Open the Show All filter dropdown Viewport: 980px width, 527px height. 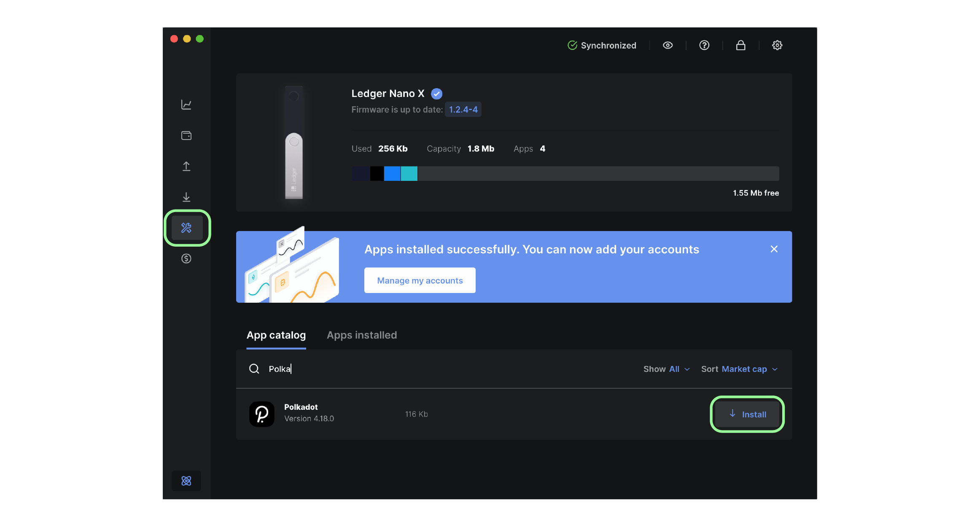667,369
